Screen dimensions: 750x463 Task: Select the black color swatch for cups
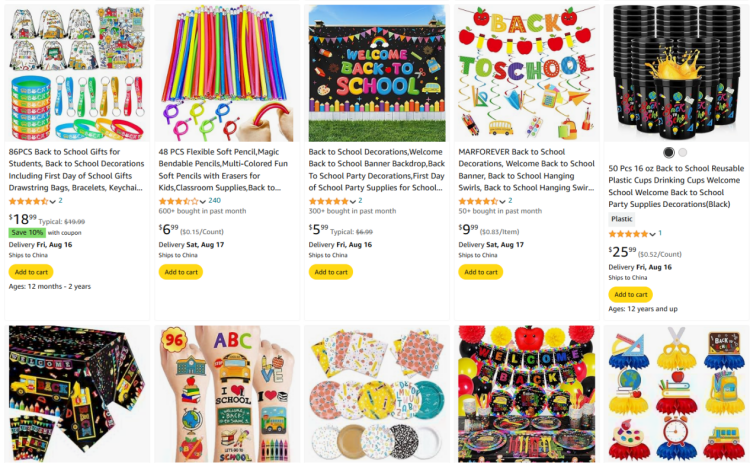pos(669,153)
